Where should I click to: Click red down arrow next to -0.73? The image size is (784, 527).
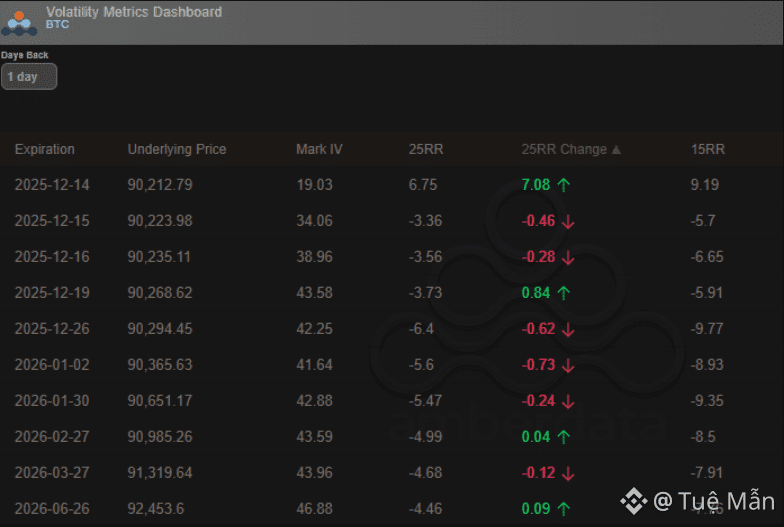tap(568, 365)
